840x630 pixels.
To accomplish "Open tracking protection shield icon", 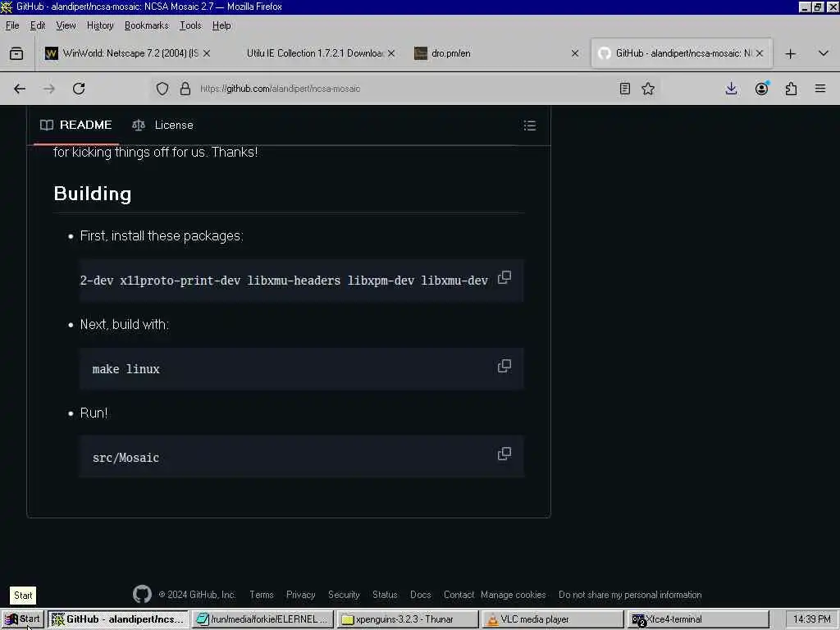I will [162, 89].
